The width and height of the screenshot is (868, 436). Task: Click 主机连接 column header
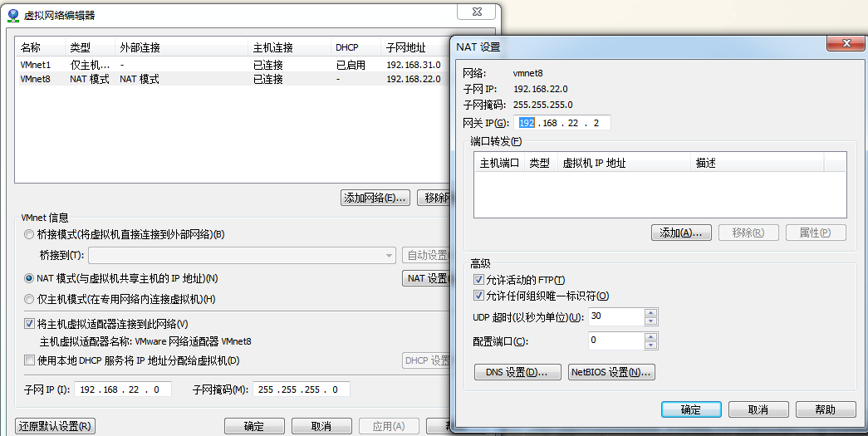pyautogui.click(x=289, y=47)
